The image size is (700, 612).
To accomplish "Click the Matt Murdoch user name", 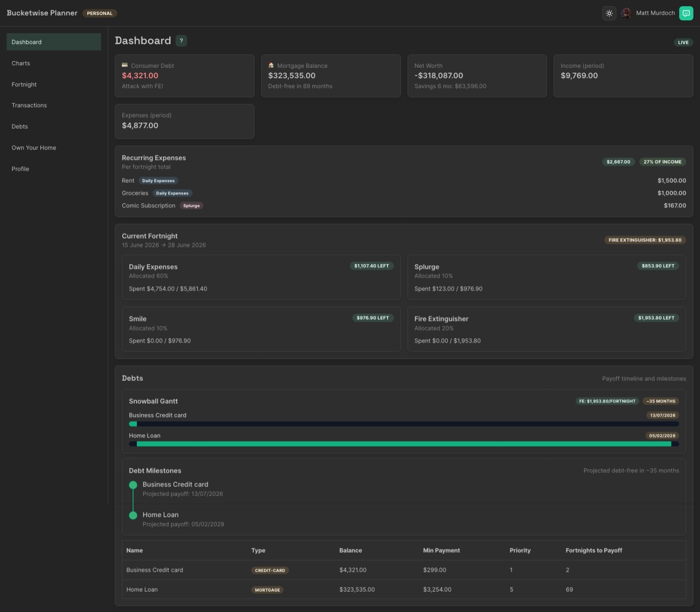I will (x=655, y=13).
